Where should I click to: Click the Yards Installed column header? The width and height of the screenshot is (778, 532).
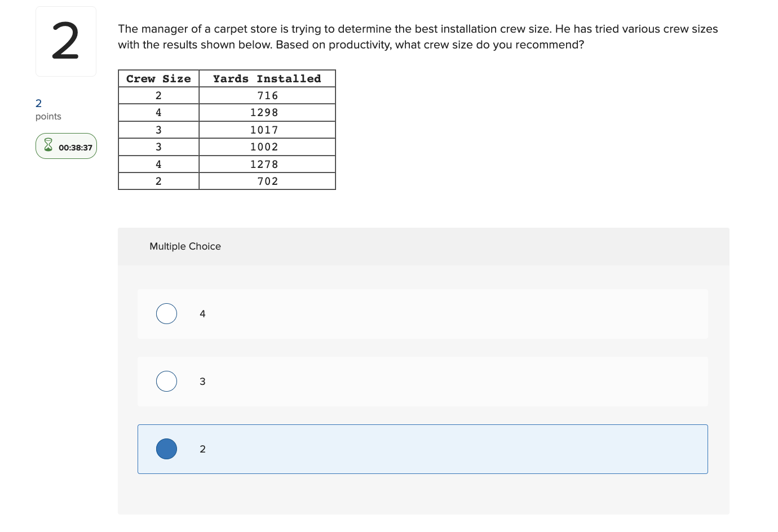tap(267, 78)
